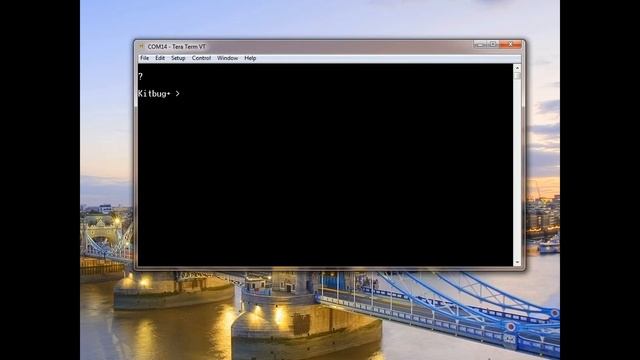
Task: Open the Setup menu
Action: coord(178,58)
